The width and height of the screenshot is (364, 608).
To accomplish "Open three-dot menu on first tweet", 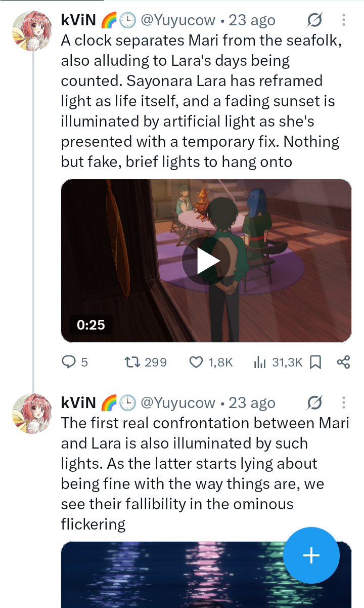I will [x=344, y=20].
